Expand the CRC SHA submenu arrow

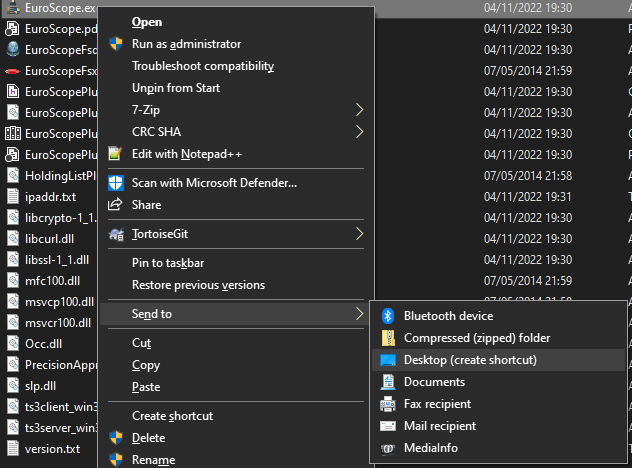tap(360, 132)
